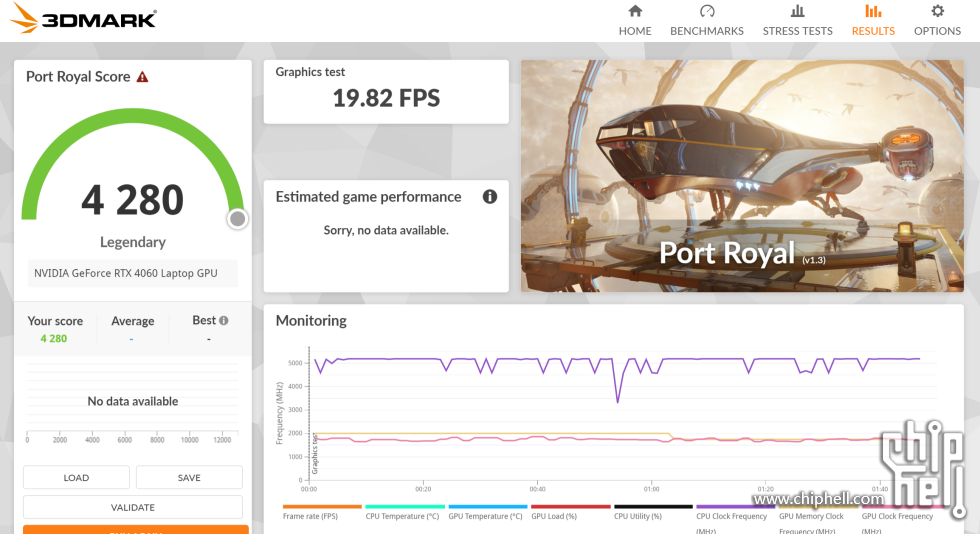Click the Legendary rating label
The image size is (980, 534).
[132, 242]
